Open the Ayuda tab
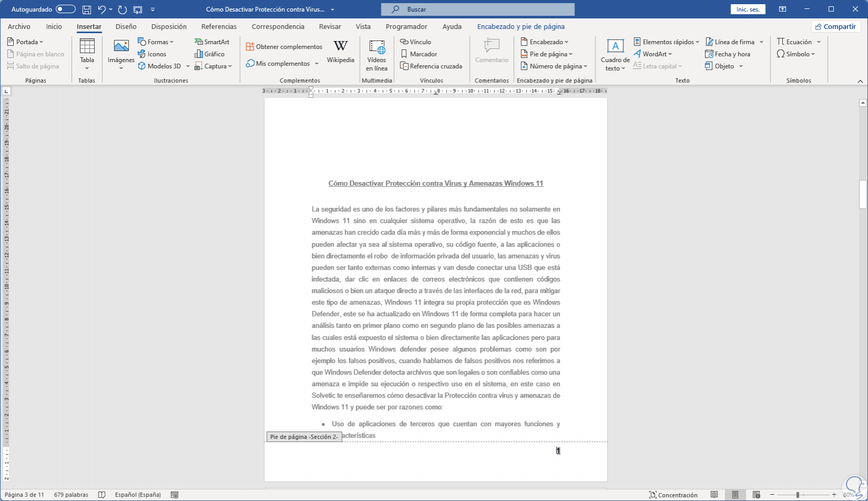868x501 pixels. click(452, 27)
